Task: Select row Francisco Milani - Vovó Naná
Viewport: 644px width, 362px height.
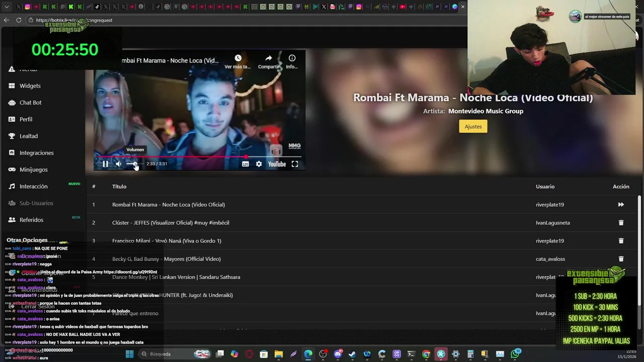Action: [x=362, y=241]
